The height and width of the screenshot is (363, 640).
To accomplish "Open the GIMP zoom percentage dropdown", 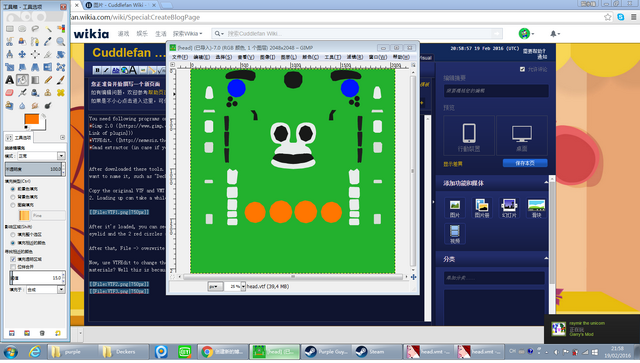I will (x=243, y=287).
